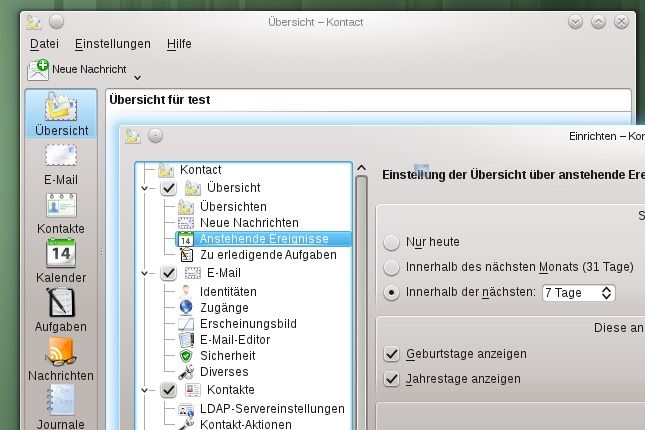The height and width of the screenshot is (430, 645).
Task: Collapse the E-Mail tree branch
Action: tap(144, 274)
